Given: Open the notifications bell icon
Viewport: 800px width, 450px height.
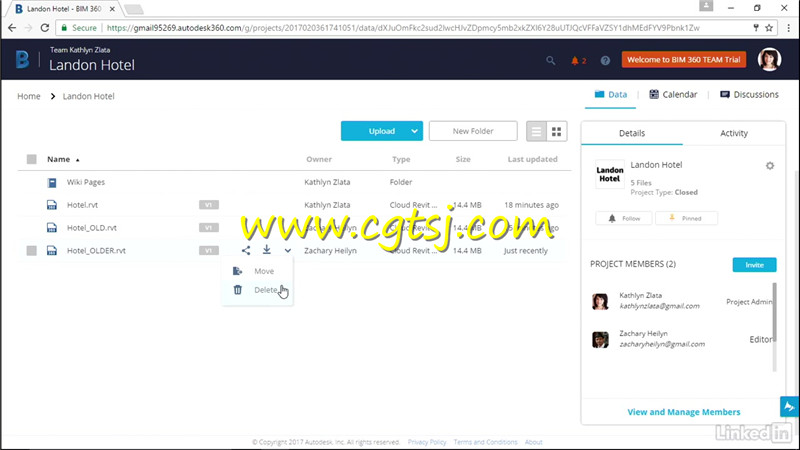Looking at the screenshot, I should tap(575, 60).
